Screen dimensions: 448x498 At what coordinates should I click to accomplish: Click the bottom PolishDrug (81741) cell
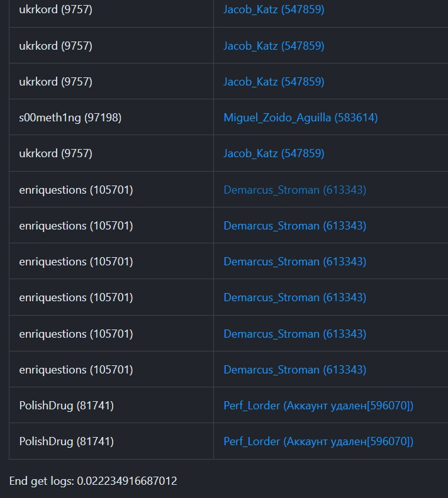(66, 441)
